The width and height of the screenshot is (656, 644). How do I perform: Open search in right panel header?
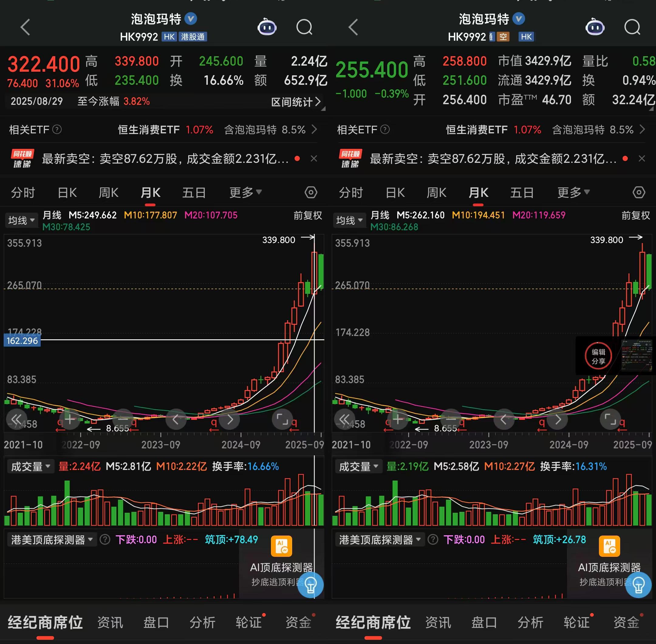tap(632, 27)
